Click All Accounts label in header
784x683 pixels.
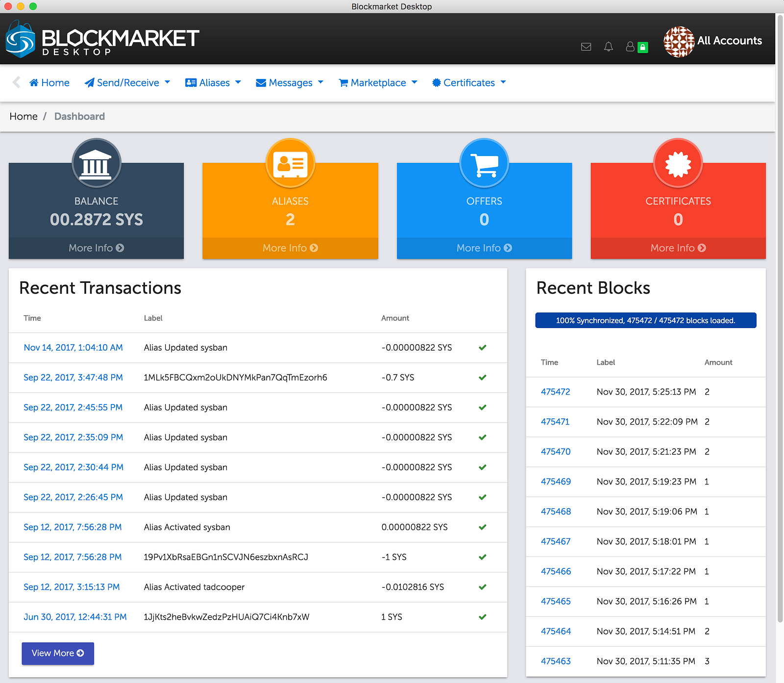(730, 41)
